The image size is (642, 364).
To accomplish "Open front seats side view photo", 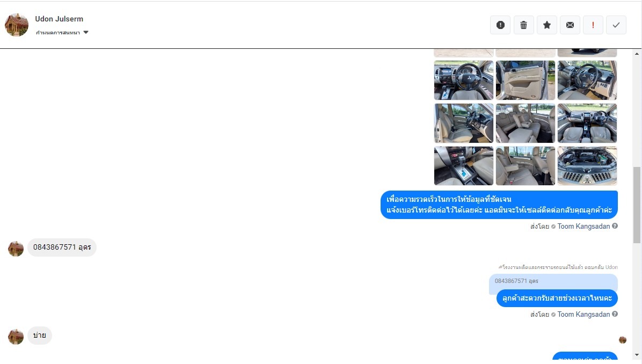I will 463,123.
